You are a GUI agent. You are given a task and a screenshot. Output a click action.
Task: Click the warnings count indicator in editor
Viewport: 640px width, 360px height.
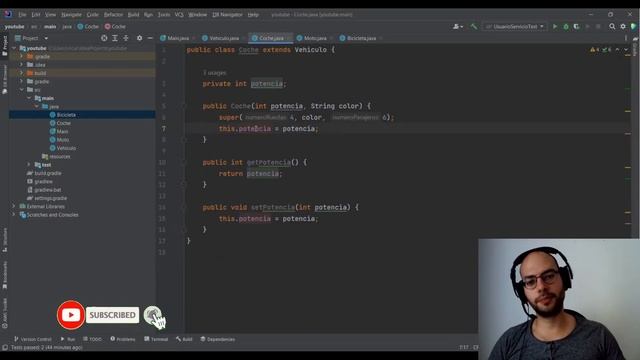(595, 50)
